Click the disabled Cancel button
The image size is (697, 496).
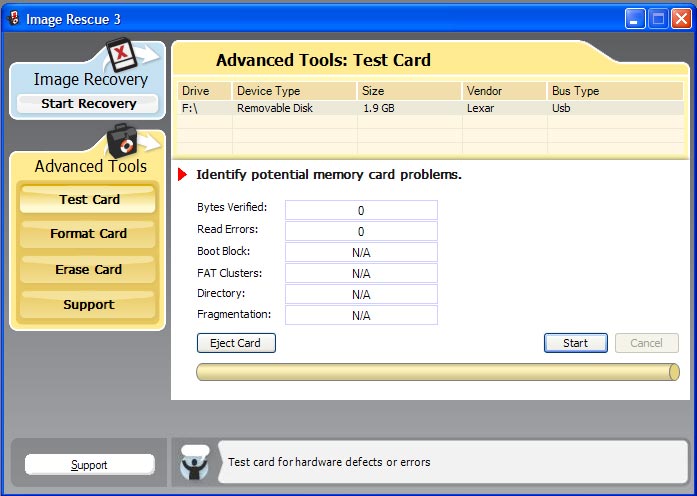pyautogui.click(x=647, y=343)
